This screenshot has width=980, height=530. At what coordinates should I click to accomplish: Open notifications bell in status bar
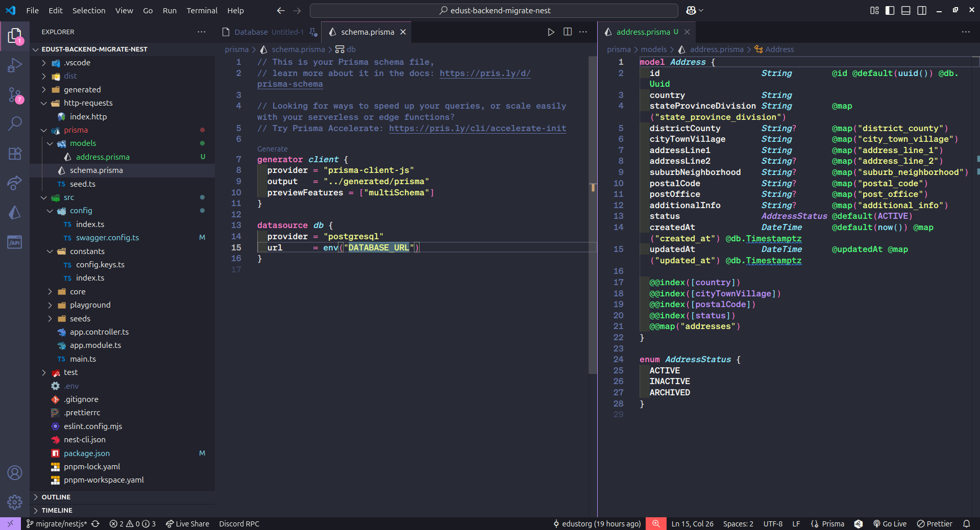[966, 524]
